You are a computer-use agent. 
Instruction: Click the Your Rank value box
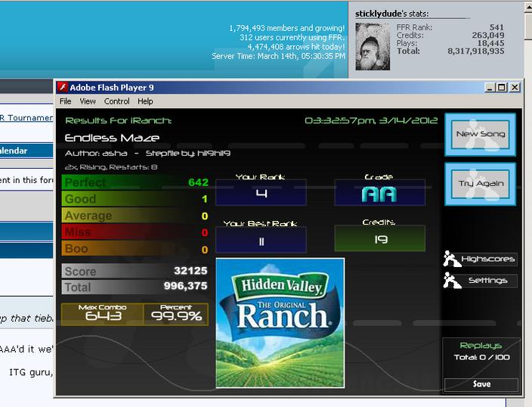tap(261, 193)
